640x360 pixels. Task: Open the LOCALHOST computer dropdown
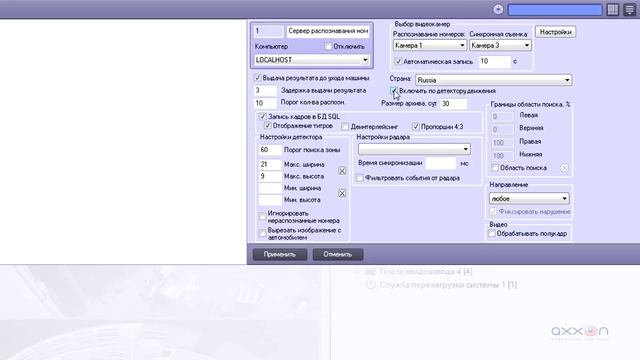[x=312, y=60]
